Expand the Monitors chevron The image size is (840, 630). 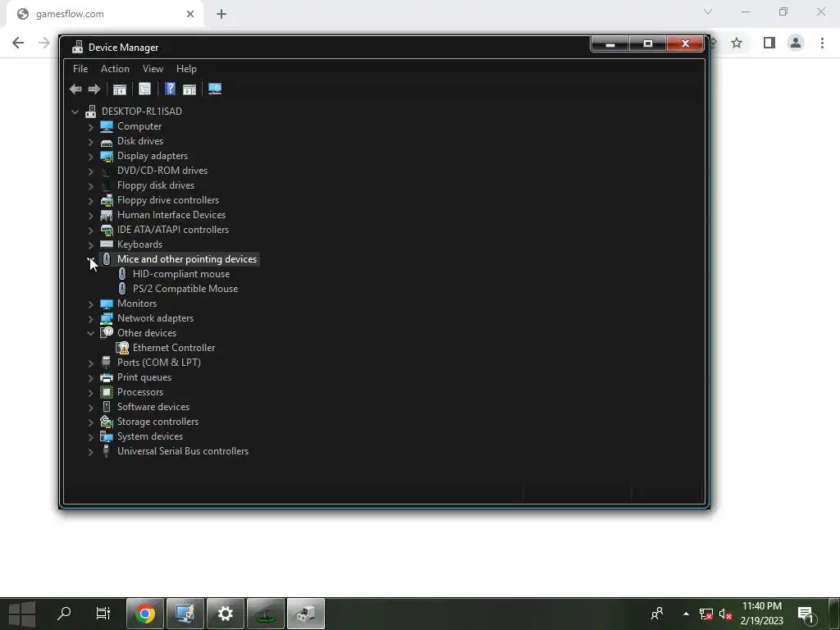90,304
